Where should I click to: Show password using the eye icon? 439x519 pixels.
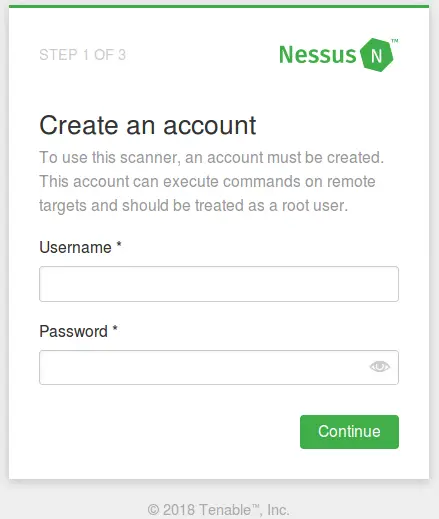[379, 367]
